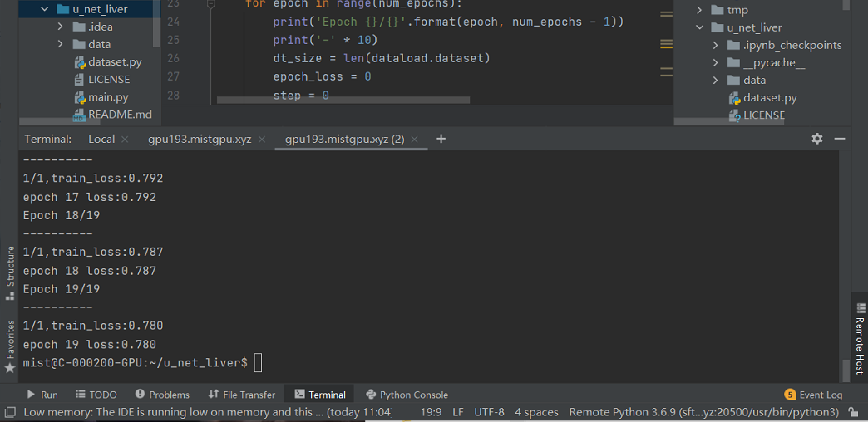The height and width of the screenshot is (422, 868).
Task: Open the Problems tool window
Action: pyautogui.click(x=162, y=395)
